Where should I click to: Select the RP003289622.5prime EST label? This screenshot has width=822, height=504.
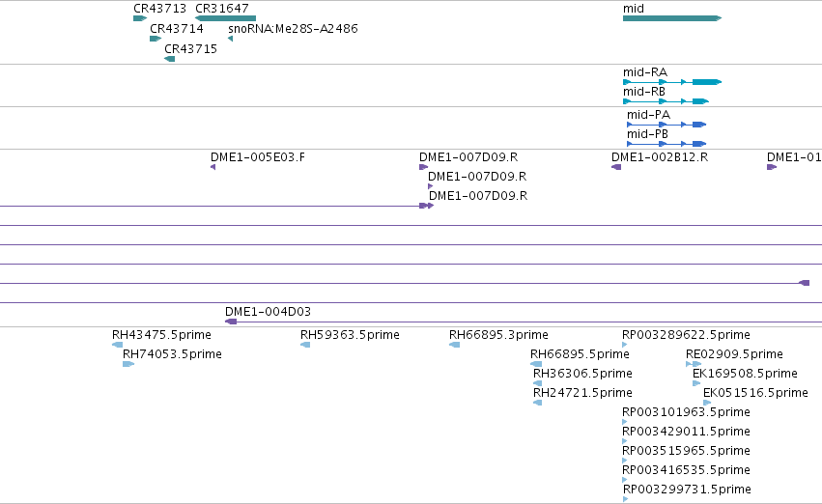[x=686, y=335]
